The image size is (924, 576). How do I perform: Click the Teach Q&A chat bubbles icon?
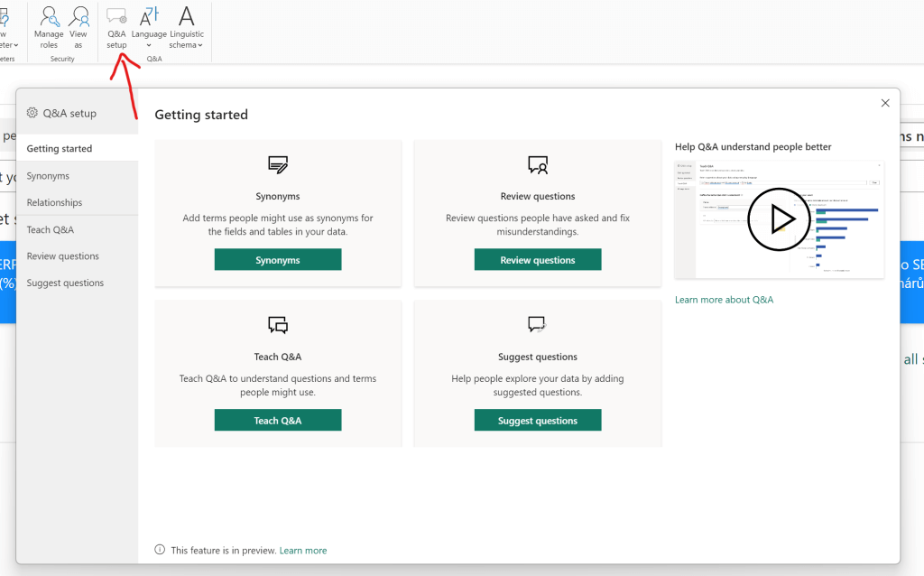(278, 325)
